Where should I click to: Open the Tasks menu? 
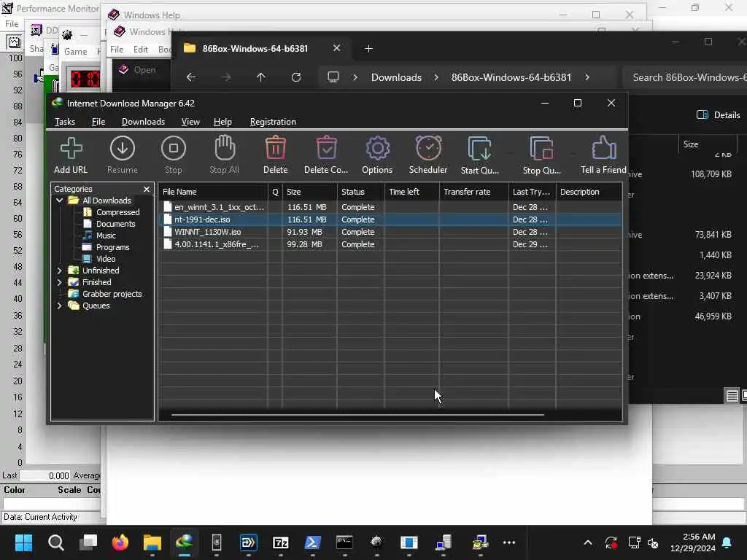[65, 122]
